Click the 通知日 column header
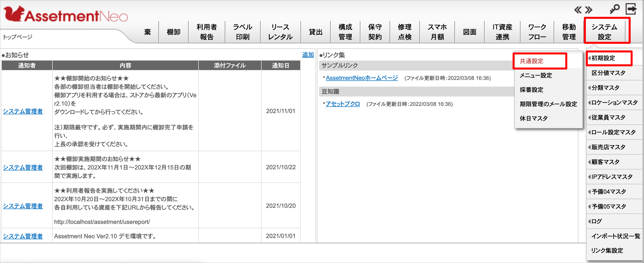 (x=280, y=66)
